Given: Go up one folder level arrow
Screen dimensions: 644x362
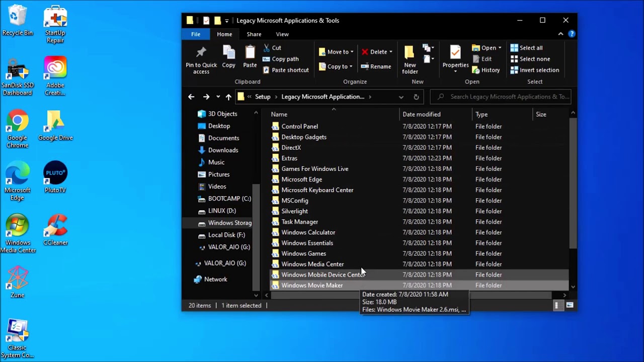Looking at the screenshot, I should pos(228,97).
